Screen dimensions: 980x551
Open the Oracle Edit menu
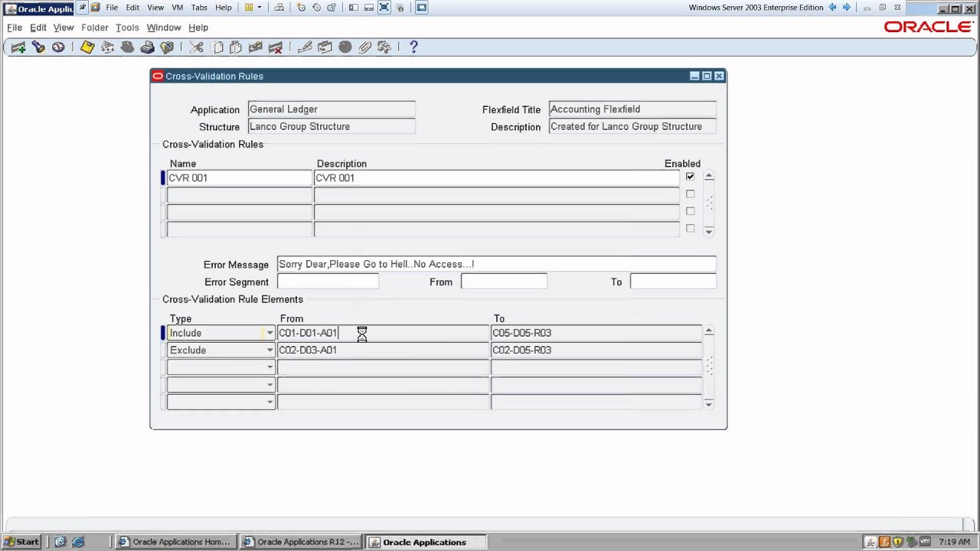click(x=38, y=28)
